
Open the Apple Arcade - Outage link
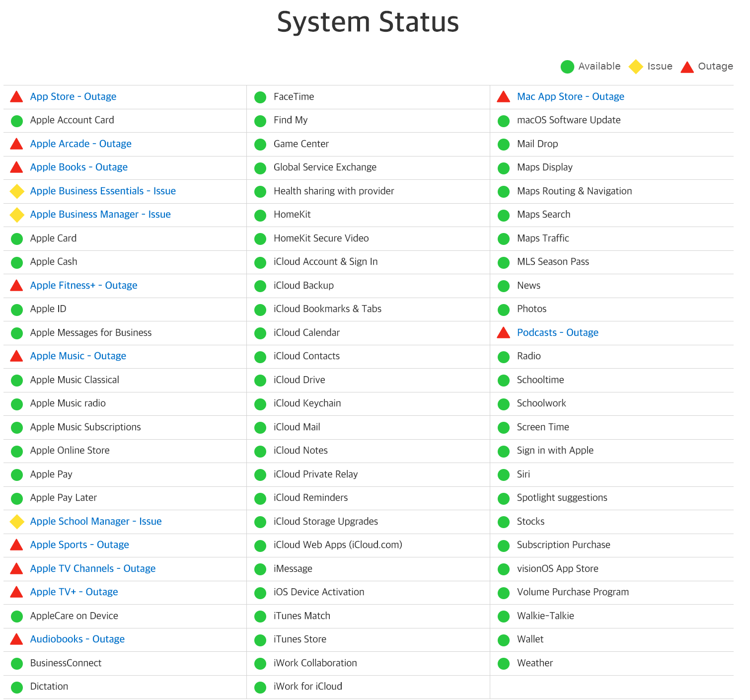[81, 144]
